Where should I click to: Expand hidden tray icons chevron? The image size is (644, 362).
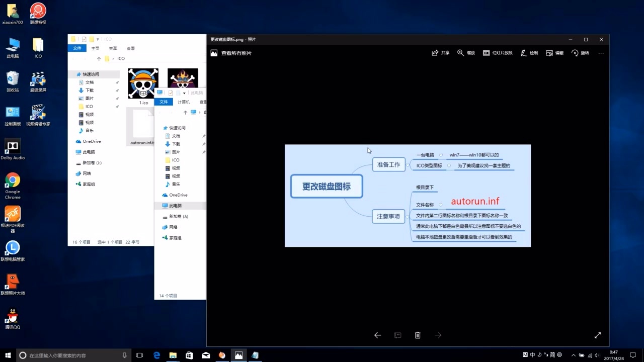tap(574, 355)
